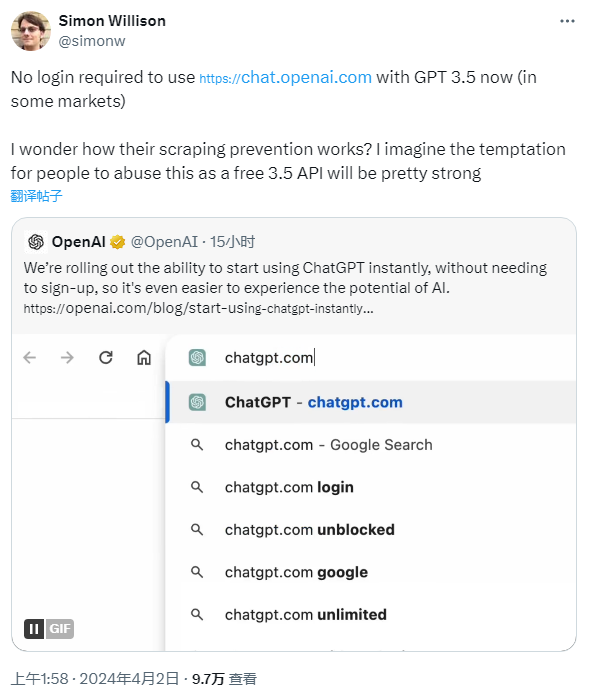
Task: Click the browser forward arrow
Action: pos(67,357)
